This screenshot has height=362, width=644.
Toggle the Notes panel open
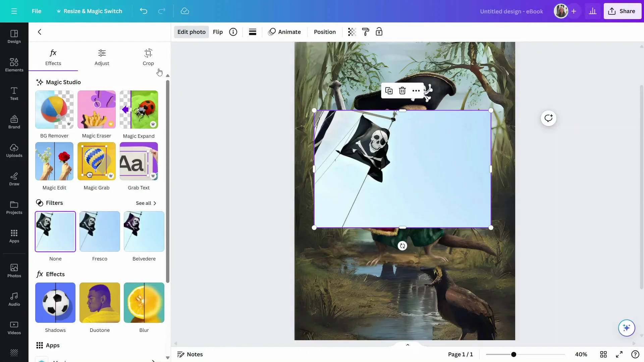click(190, 354)
